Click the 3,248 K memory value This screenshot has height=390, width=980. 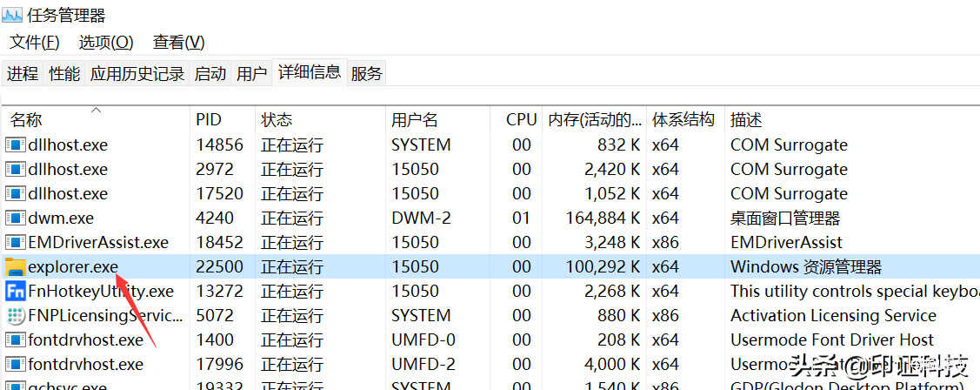pyautogui.click(x=610, y=243)
